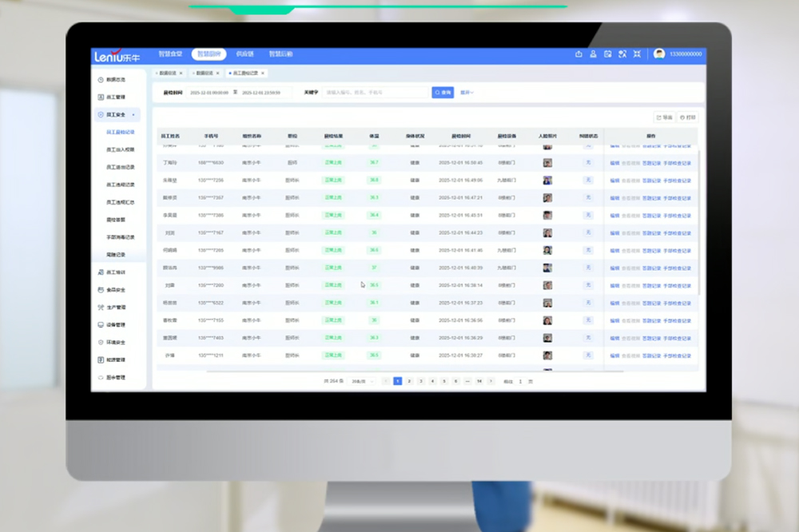Click the 导出 export button
This screenshot has width=799, height=532.
pos(664,117)
